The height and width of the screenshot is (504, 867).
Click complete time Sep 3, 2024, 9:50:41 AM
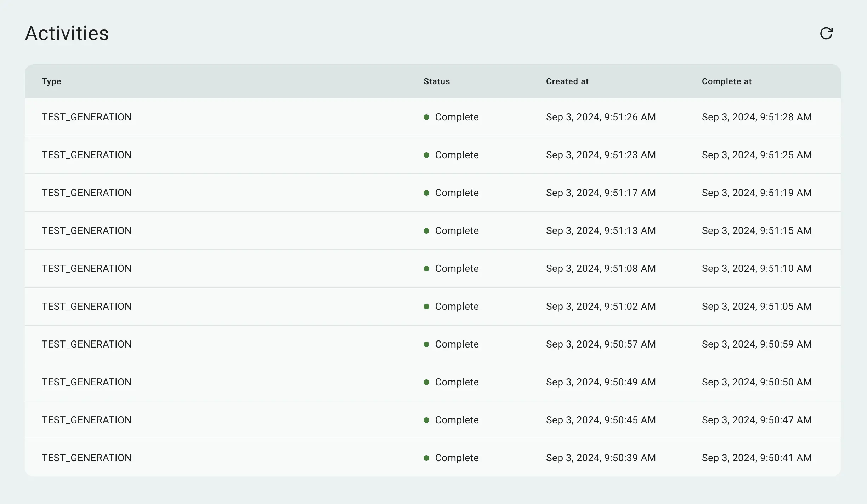coord(757,458)
